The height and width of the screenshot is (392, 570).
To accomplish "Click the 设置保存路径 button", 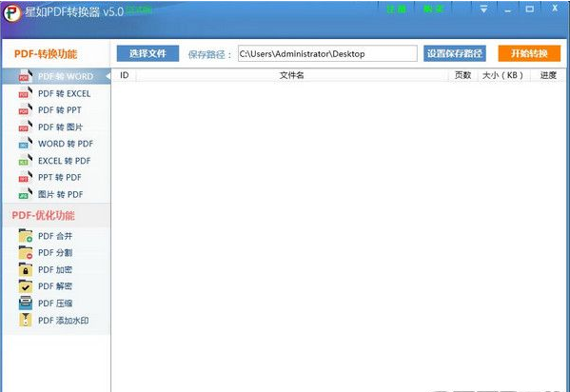I will (455, 53).
